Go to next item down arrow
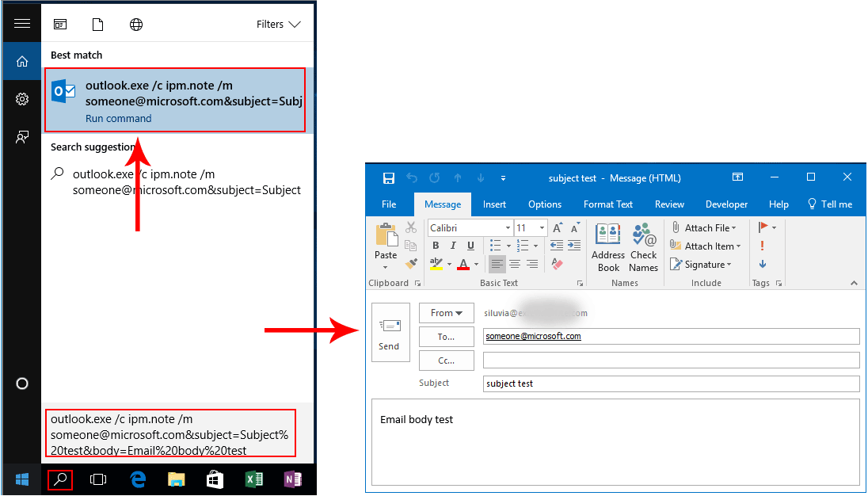Screen dimensions: 868x496 click(481, 178)
